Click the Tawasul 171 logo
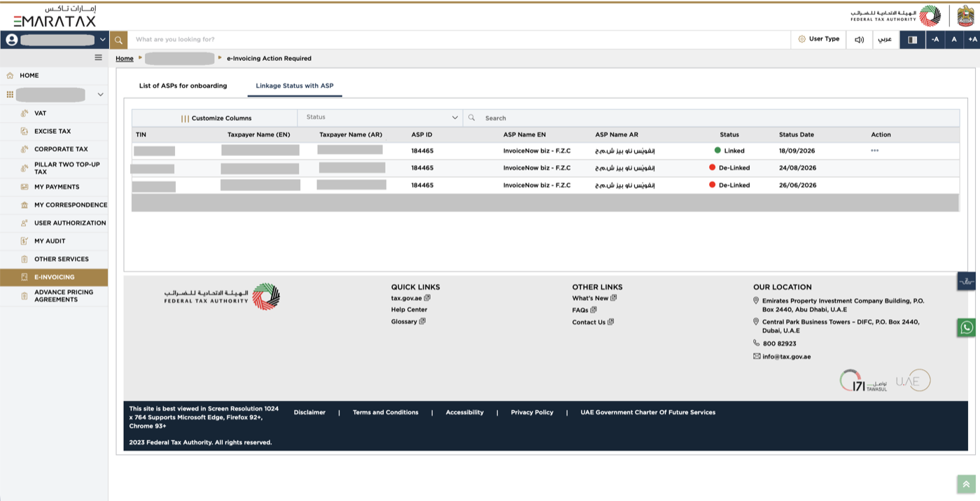The width and height of the screenshot is (980, 501). click(x=863, y=381)
